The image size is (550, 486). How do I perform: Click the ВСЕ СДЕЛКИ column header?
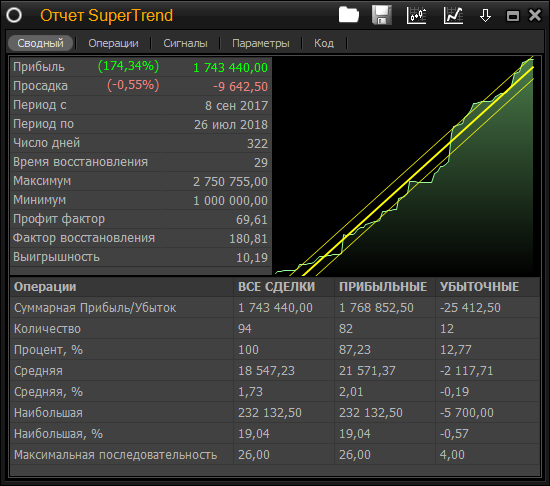click(276, 287)
